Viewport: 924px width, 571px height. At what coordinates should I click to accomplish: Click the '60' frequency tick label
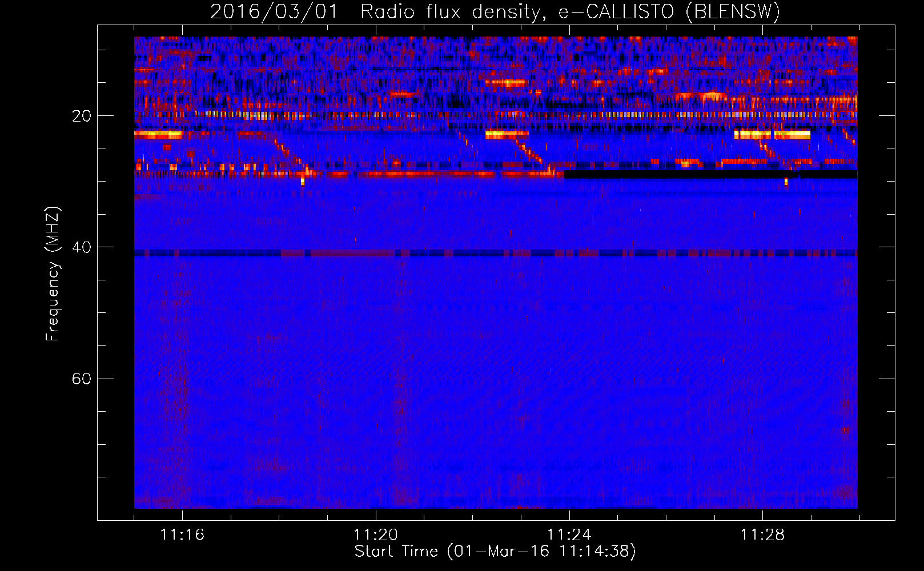pos(82,379)
